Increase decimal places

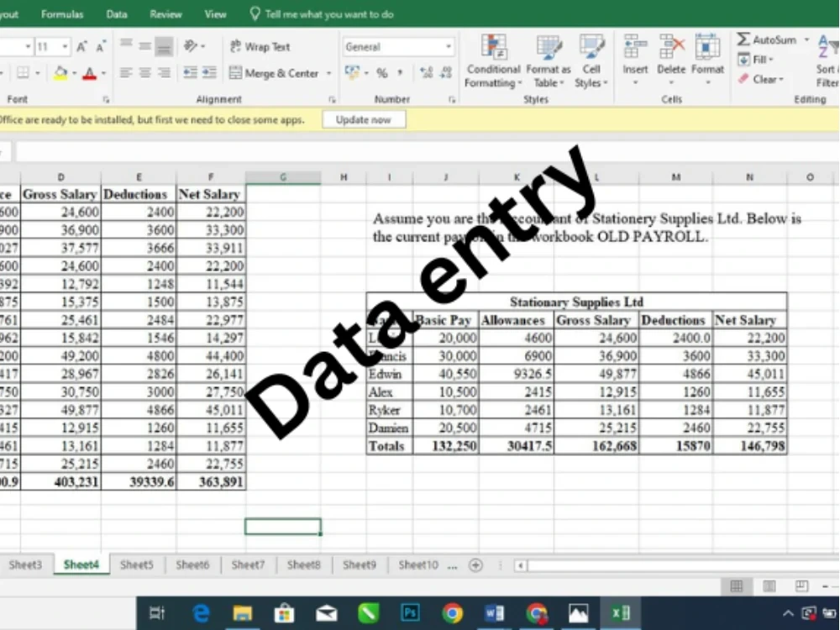[x=427, y=73]
